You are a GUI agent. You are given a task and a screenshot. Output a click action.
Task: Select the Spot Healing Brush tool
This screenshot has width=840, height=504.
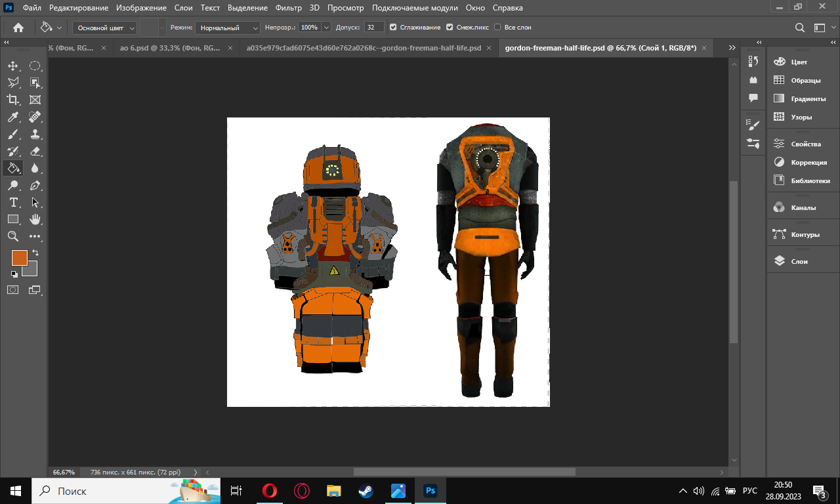pyautogui.click(x=35, y=117)
